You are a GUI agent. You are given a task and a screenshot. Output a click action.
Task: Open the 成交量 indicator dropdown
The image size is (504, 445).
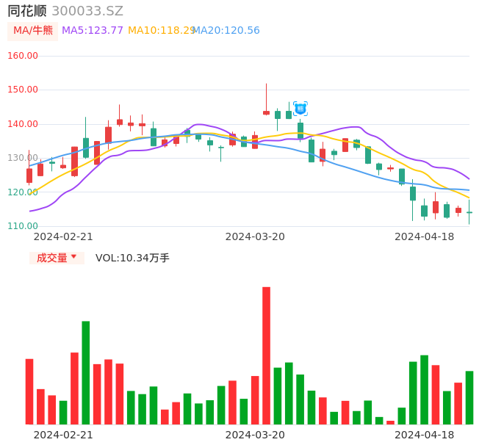[57, 258]
